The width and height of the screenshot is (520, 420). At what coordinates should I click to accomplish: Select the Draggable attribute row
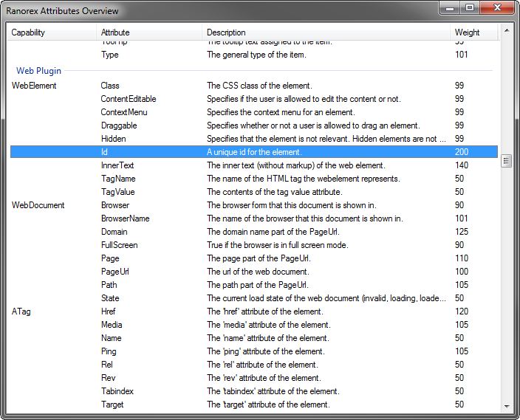pyautogui.click(x=254, y=125)
